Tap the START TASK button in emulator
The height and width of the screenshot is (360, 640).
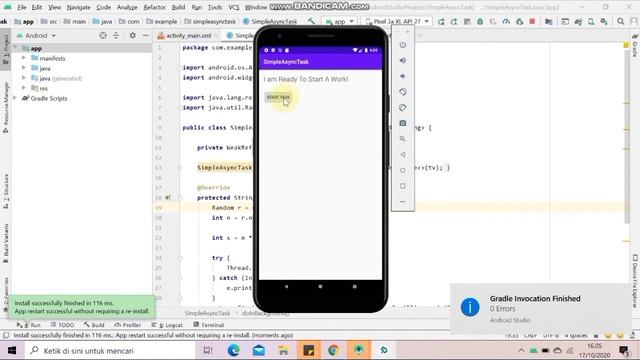(278, 97)
